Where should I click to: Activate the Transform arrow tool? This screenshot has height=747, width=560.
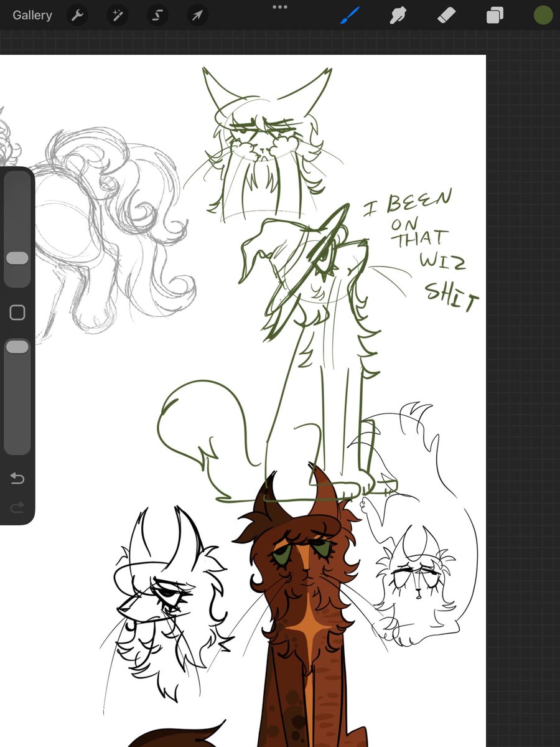[197, 16]
